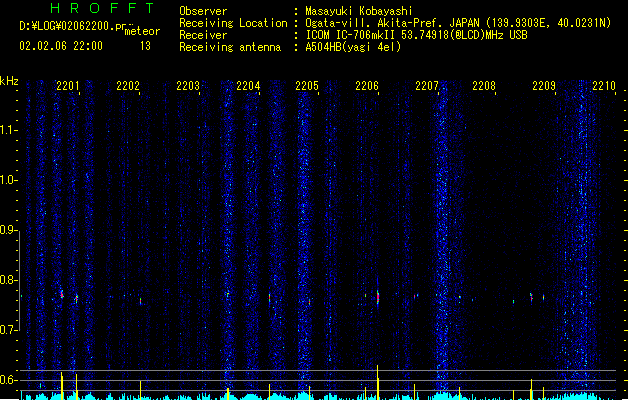This screenshot has width=629, height=400.
Task: Select the meteor count value 13
Action: click(x=145, y=46)
